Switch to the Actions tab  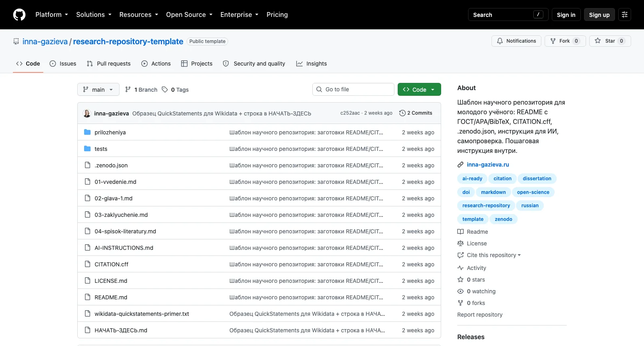coord(156,64)
